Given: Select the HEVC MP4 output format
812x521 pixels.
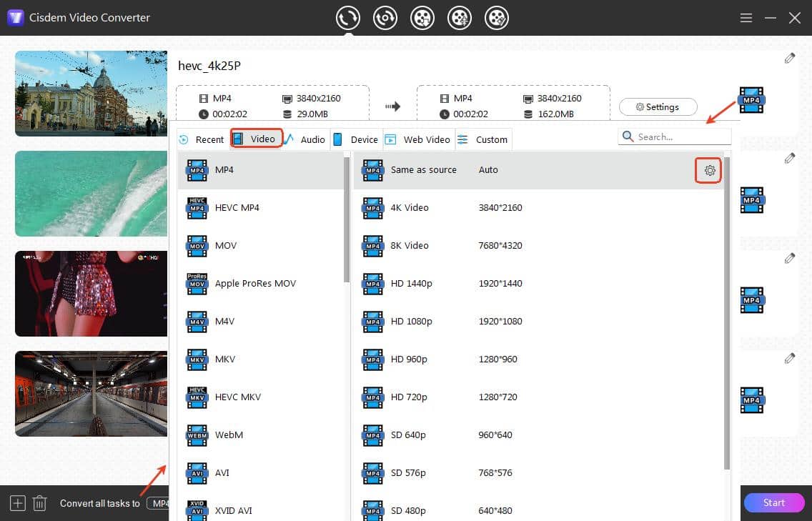Looking at the screenshot, I should 236,208.
